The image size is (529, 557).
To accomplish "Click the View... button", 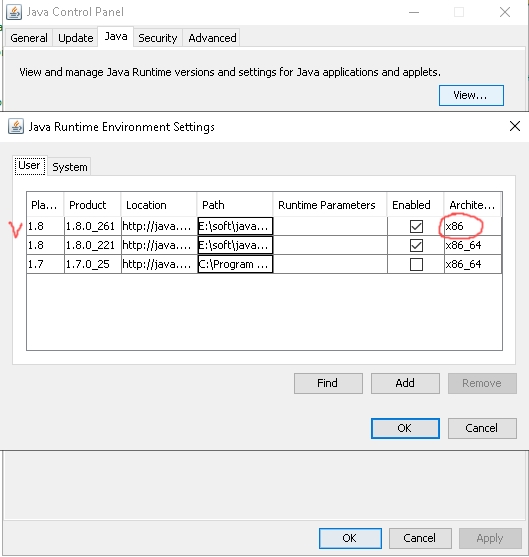I will (x=471, y=95).
